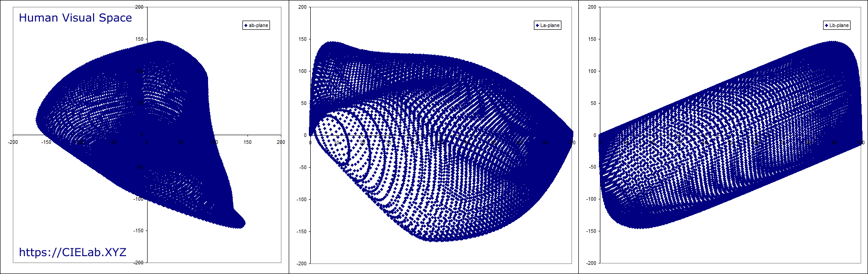Screen dimensions: 868x274
Task: Click the -150 label on ab-plane vertical axis
Action: tap(138, 230)
